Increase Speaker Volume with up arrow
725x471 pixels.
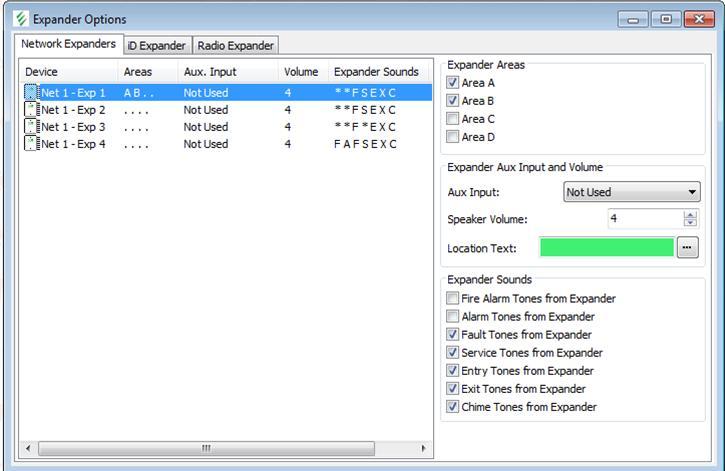tap(690, 215)
